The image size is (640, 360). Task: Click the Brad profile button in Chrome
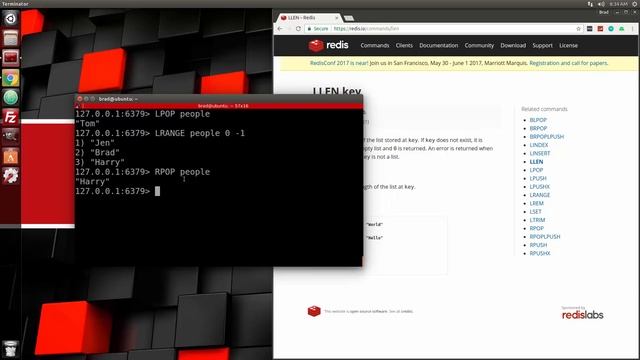(604, 12)
